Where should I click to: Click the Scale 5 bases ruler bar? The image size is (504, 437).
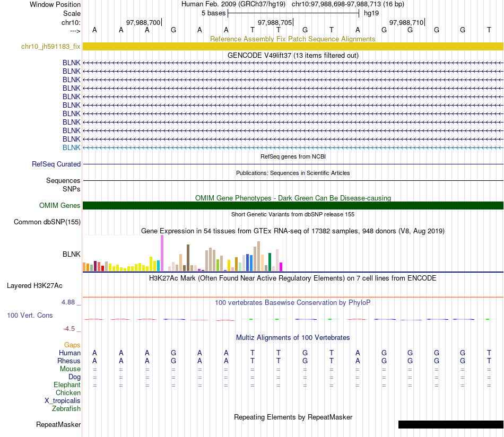coord(293,13)
